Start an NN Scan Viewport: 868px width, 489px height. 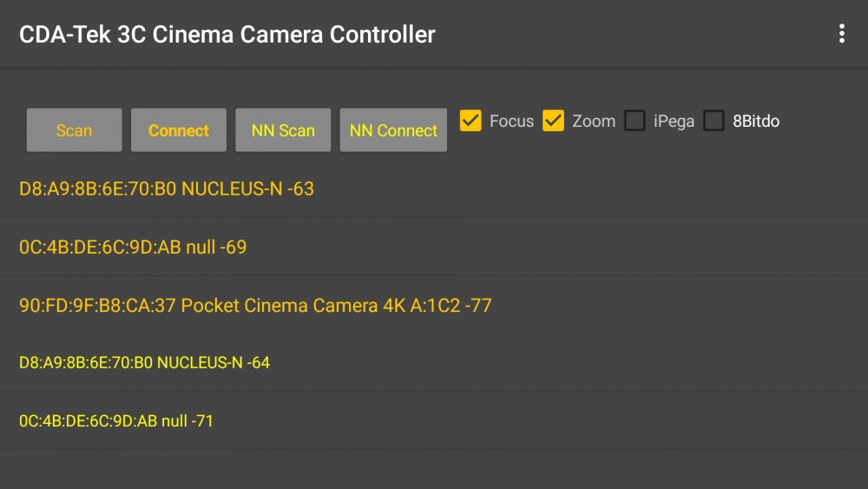[x=283, y=130]
